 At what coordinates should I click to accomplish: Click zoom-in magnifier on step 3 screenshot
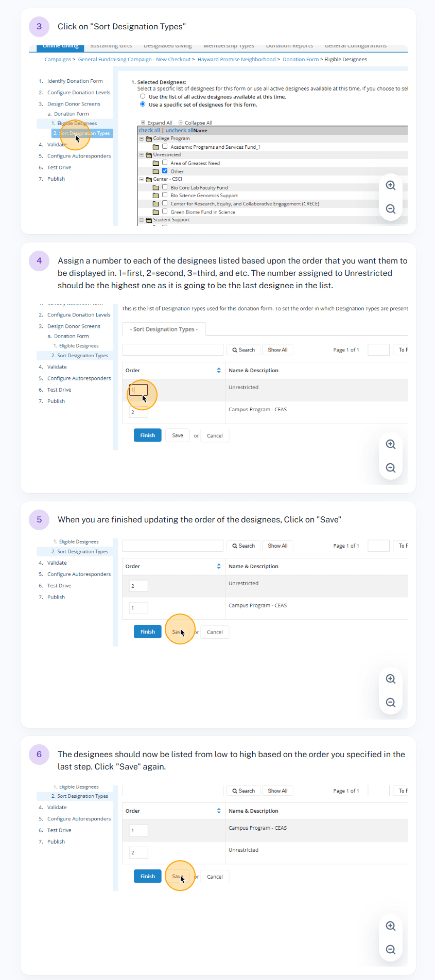pos(391,185)
